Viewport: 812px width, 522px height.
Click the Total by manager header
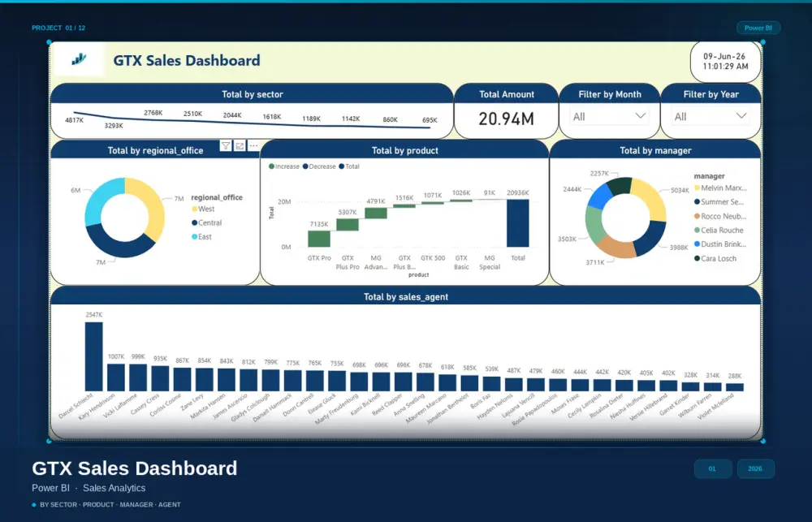tap(655, 150)
